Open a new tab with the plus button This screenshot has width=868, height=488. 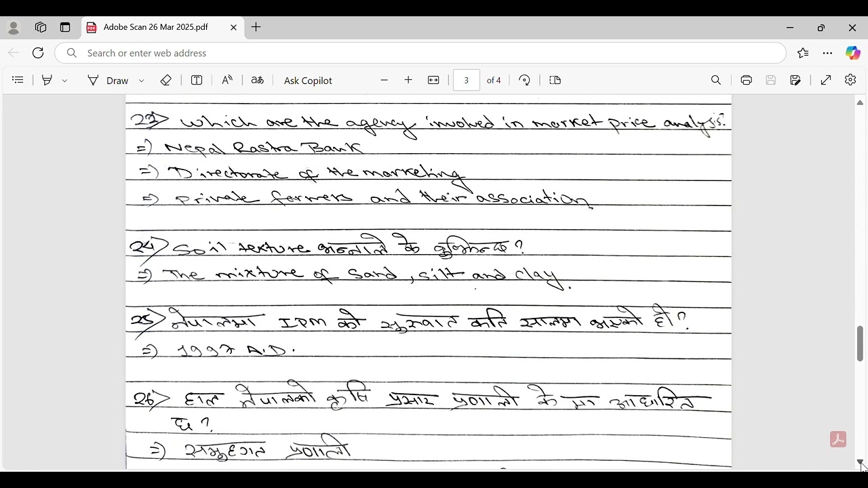click(256, 27)
